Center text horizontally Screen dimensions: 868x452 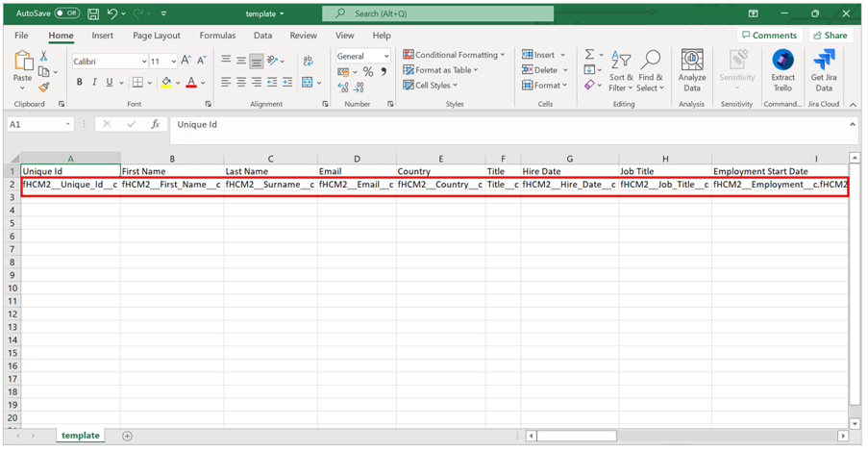pyautogui.click(x=241, y=82)
